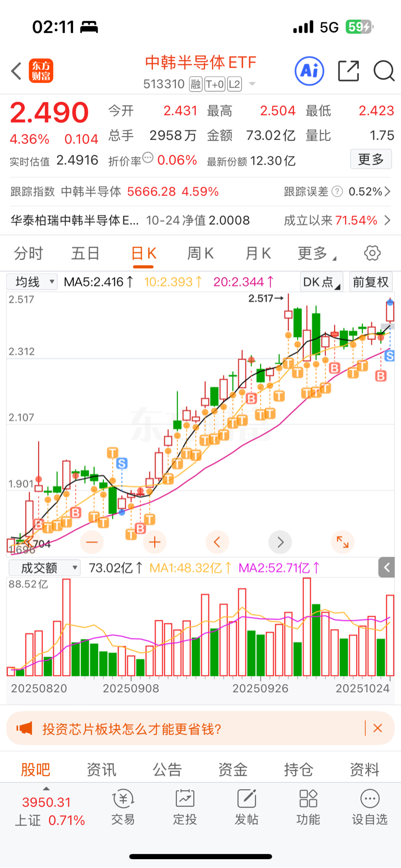Open the 功能 menu
Screen dimensions: 401x868
click(x=308, y=807)
